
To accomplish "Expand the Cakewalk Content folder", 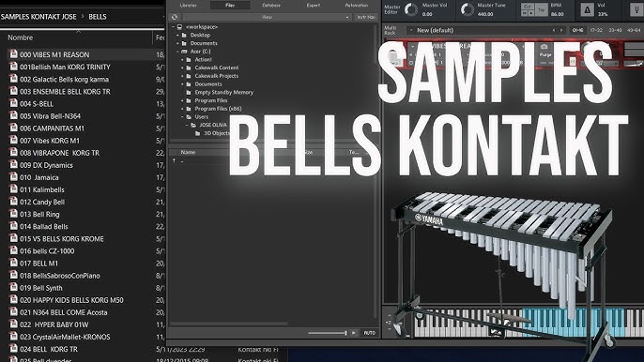I will 183,68.
